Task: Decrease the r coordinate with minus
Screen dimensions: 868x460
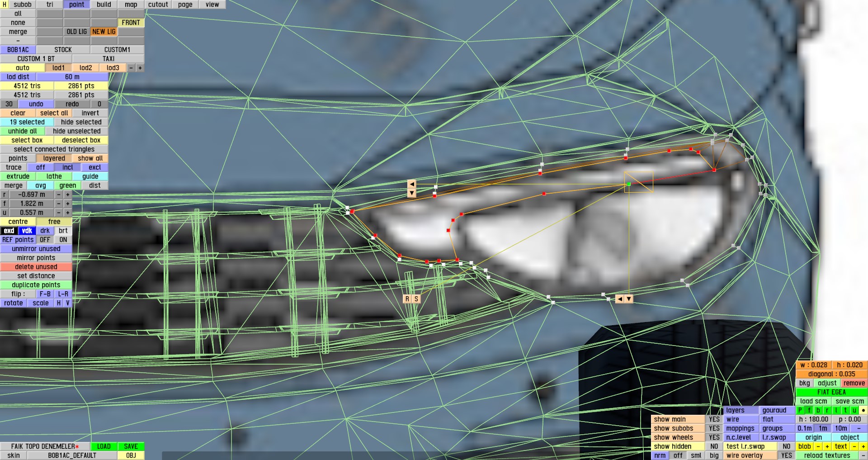Action: [59, 194]
